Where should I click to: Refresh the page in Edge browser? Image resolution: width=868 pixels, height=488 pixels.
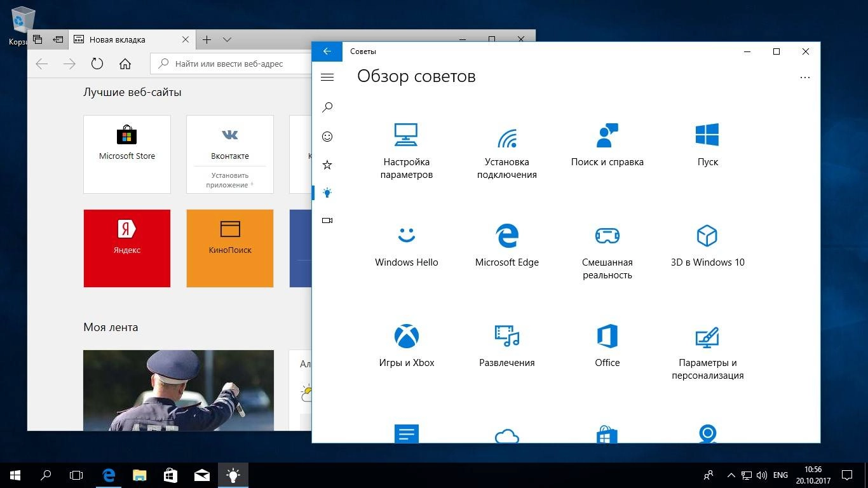[97, 64]
